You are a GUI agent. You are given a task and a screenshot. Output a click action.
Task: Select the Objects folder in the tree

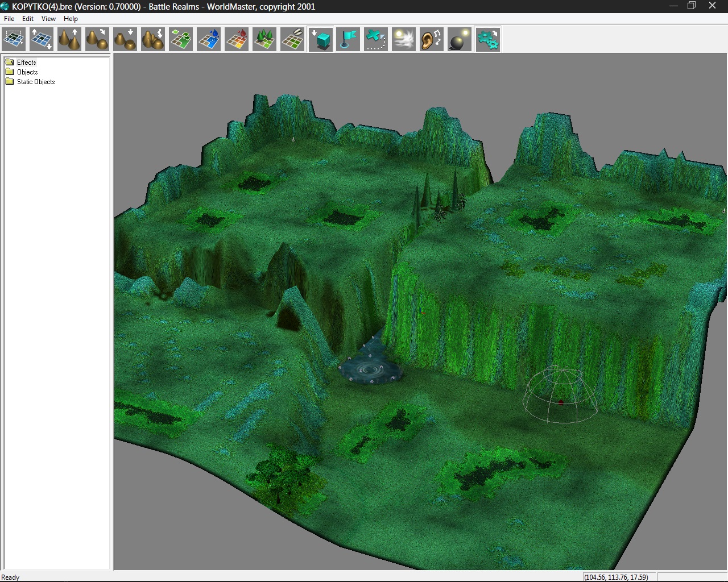click(x=27, y=72)
